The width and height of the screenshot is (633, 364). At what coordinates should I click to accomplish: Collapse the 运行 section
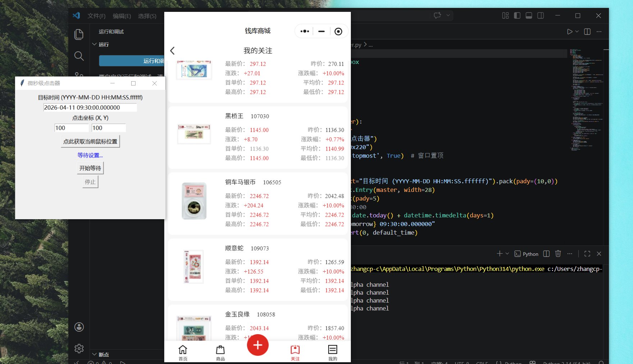click(x=95, y=45)
